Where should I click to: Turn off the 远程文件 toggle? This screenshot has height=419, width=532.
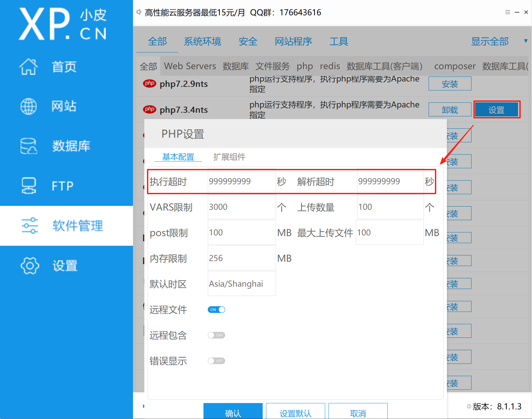(x=216, y=310)
